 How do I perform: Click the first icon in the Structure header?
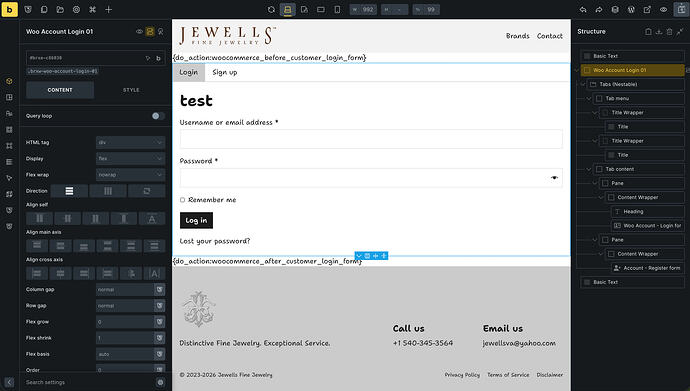[x=648, y=32]
